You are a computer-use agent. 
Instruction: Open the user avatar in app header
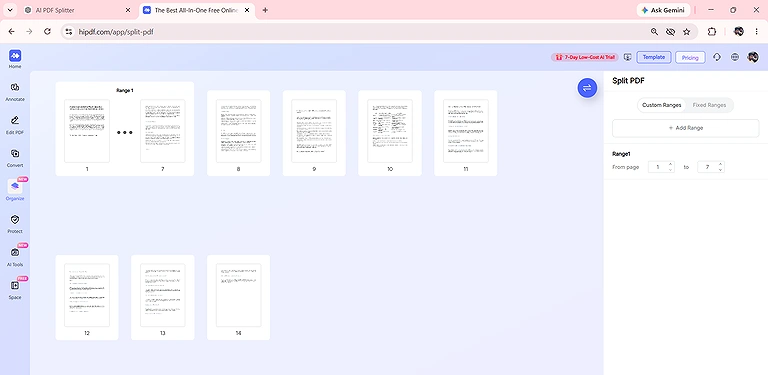(753, 57)
